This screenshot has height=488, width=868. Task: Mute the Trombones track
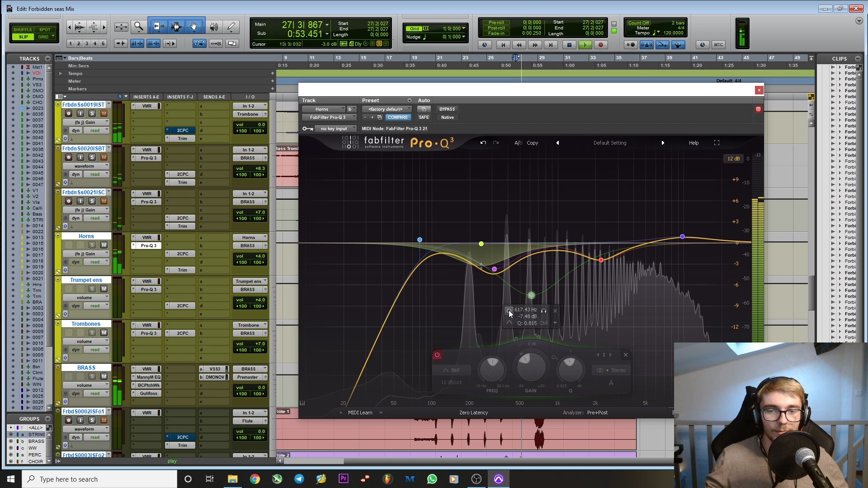tap(104, 332)
